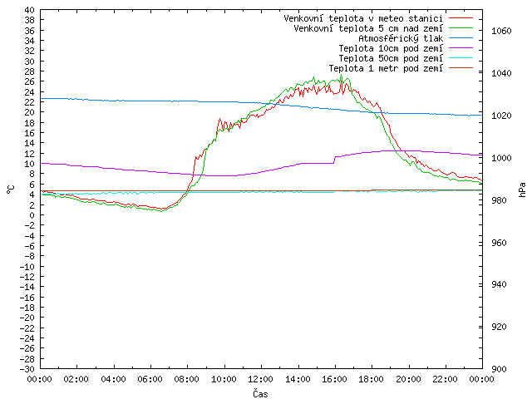The width and height of the screenshot is (532, 399).
Task: Click the '900' pressure axis label
Action: click(499, 369)
